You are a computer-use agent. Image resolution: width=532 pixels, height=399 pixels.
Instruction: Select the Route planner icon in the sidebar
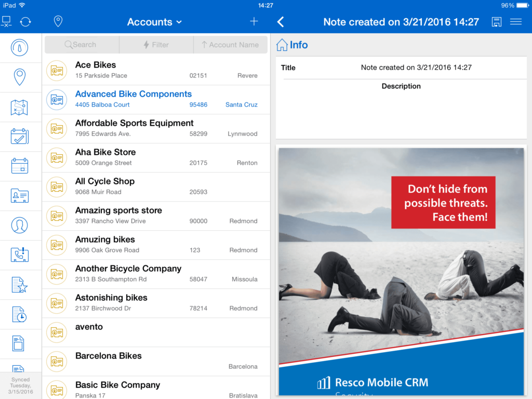coord(21,107)
